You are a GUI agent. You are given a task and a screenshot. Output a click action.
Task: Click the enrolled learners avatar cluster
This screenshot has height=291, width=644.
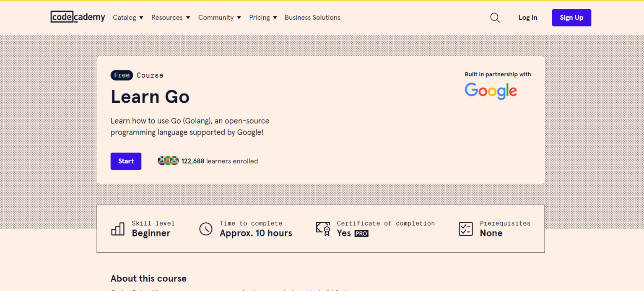click(168, 161)
